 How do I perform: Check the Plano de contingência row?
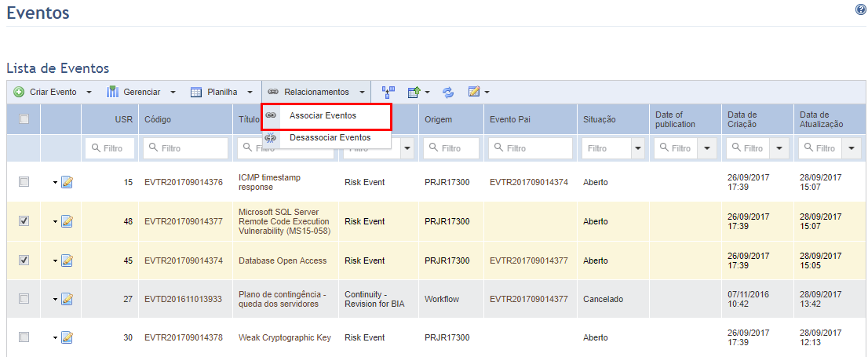[24, 298]
